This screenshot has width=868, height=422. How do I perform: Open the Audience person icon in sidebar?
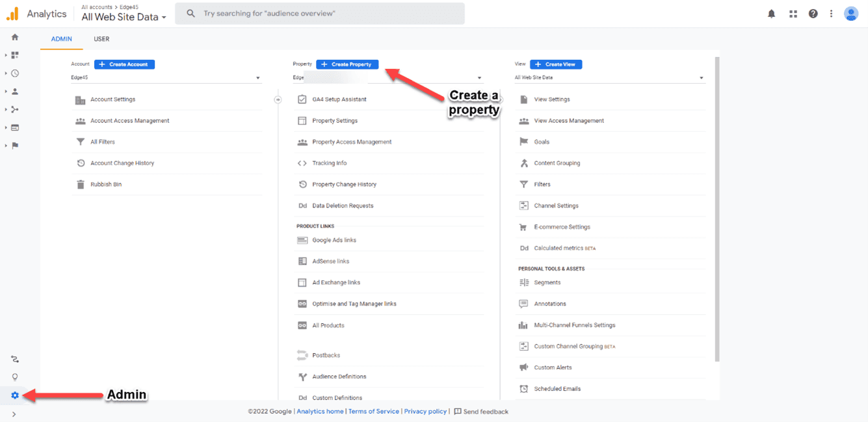pyautogui.click(x=15, y=92)
